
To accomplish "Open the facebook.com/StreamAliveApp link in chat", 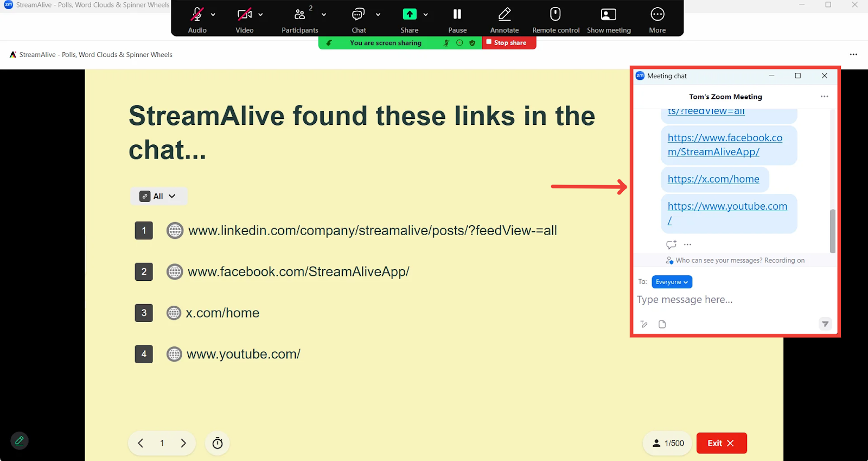I will coord(725,145).
